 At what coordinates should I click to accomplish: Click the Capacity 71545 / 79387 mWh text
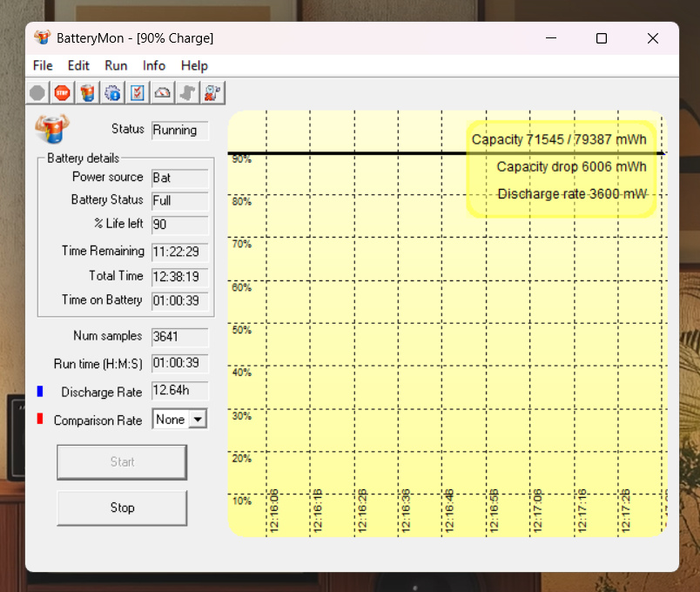point(559,140)
